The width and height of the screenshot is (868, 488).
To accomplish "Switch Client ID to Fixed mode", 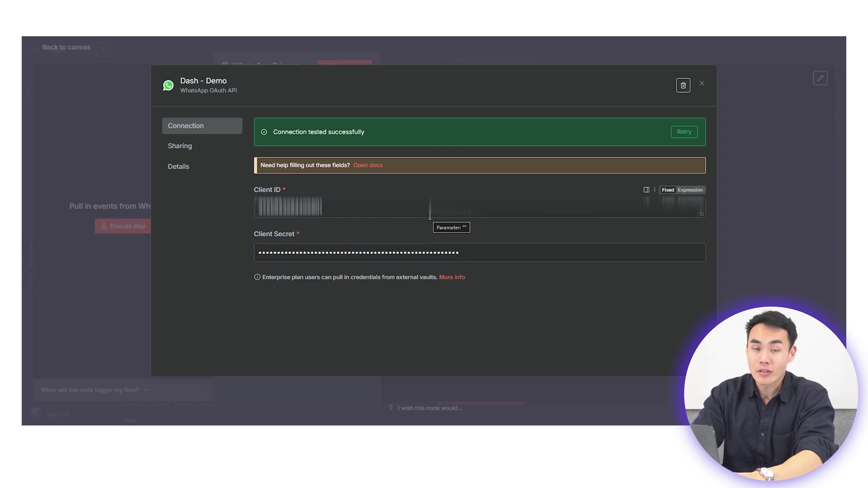I will point(668,190).
